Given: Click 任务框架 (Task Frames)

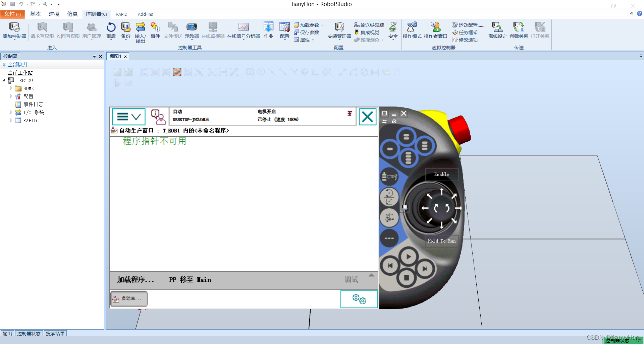Looking at the screenshot, I should pos(465,32).
